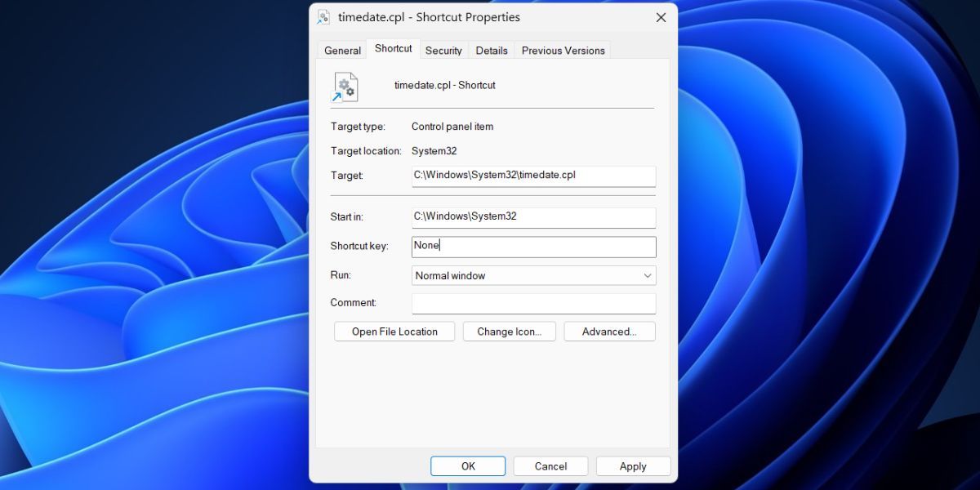980x490 pixels.
Task: Click the Target path input field
Action: tap(533, 176)
